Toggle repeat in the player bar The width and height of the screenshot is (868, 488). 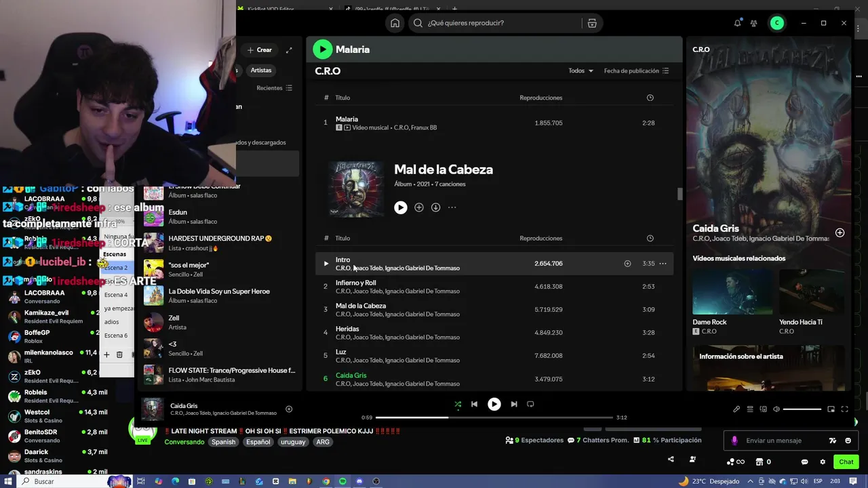tap(530, 404)
